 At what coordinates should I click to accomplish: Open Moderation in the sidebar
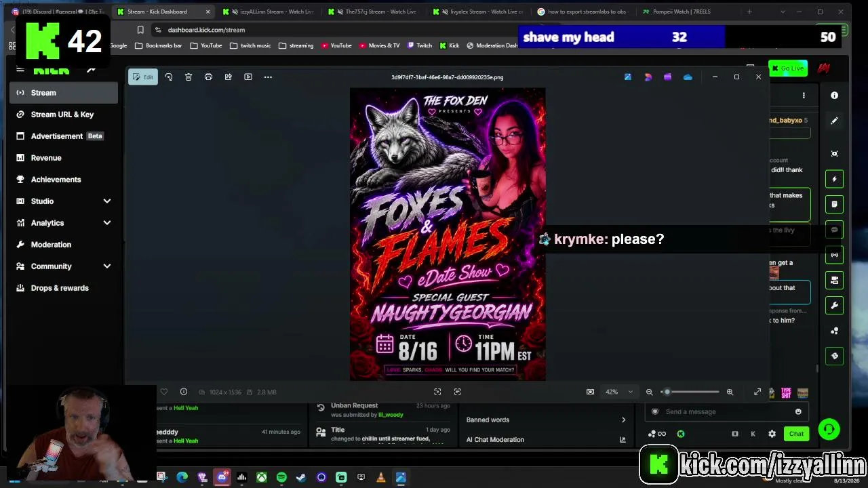point(64,245)
